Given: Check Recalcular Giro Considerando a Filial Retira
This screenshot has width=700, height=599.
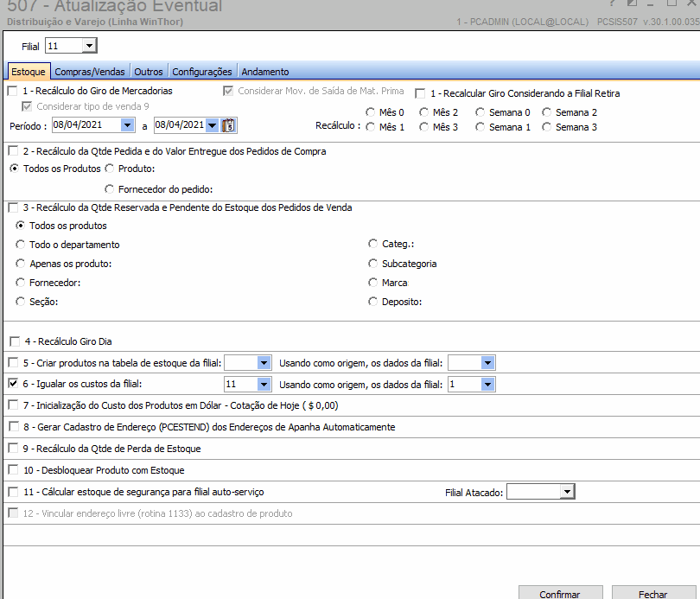Looking at the screenshot, I should [x=420, y=93].
